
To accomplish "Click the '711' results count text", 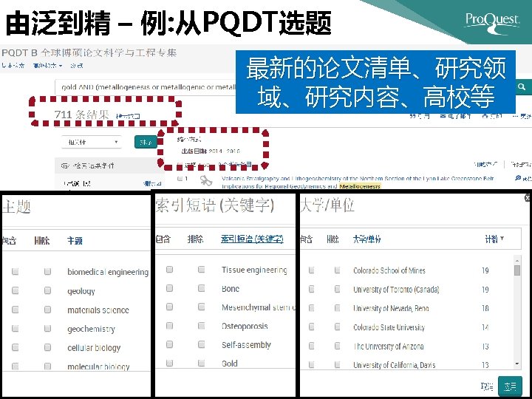I will click(x=63, y=115).
